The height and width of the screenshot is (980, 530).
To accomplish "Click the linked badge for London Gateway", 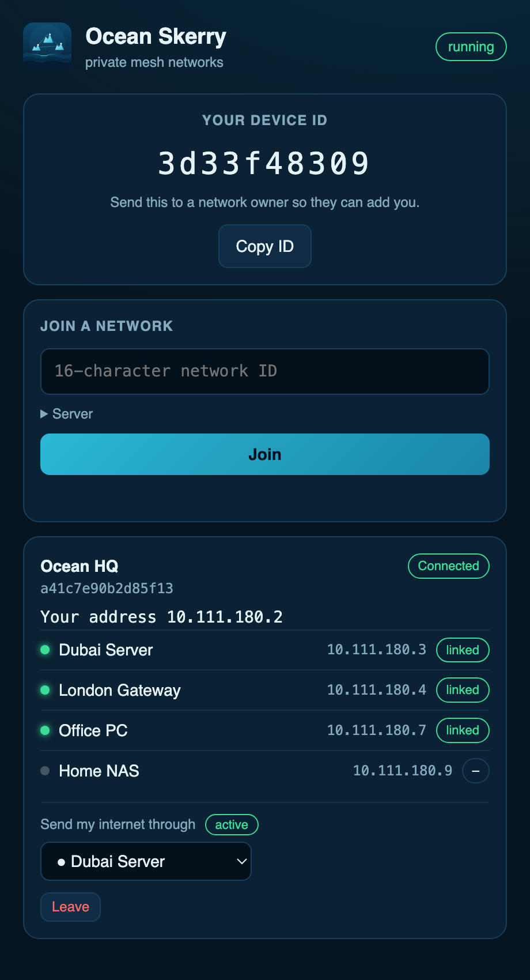I will tap(463, 690).
